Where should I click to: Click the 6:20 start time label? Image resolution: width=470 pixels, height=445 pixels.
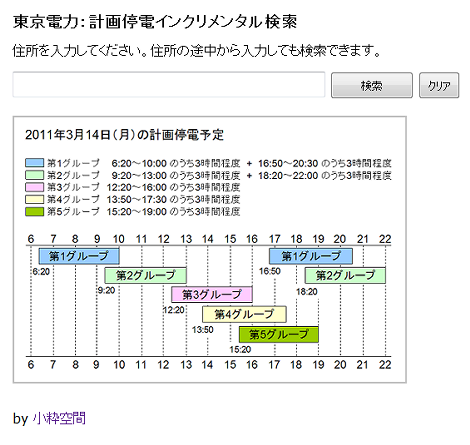pyautogui.click(x=41, y=272)
